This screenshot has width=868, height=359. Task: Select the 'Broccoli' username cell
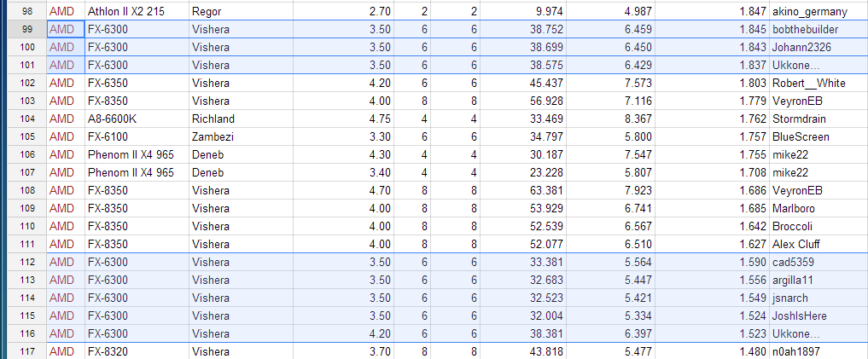coord(818,226)
